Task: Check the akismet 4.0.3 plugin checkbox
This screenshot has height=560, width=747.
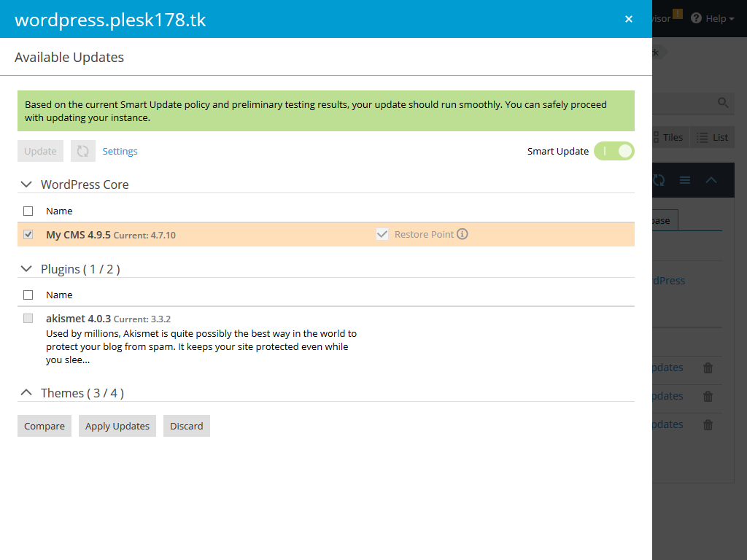Action: pyautogui.click(x=28, y=318)
